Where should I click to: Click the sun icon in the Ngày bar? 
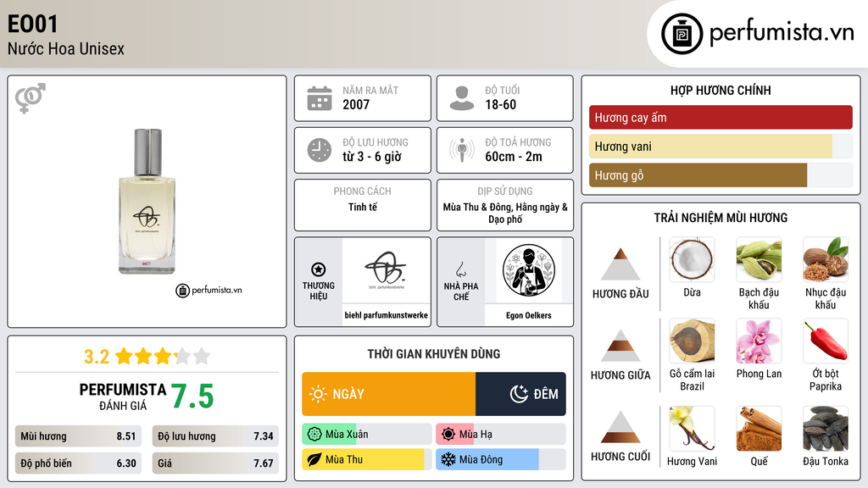coord(319,394)
